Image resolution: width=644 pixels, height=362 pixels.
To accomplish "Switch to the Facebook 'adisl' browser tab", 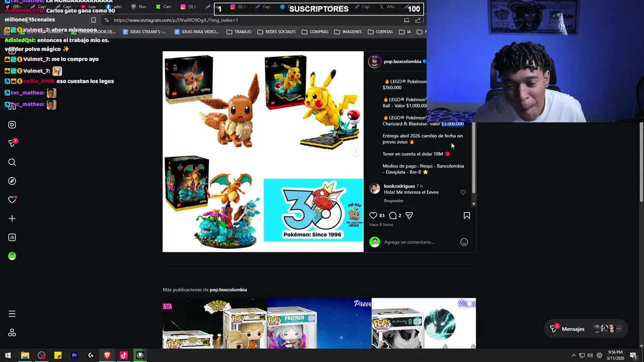I will tap(114, 7).
